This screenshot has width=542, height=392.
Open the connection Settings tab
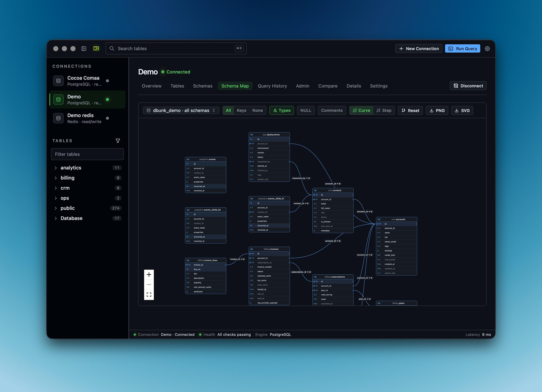(x=379, y=86)
